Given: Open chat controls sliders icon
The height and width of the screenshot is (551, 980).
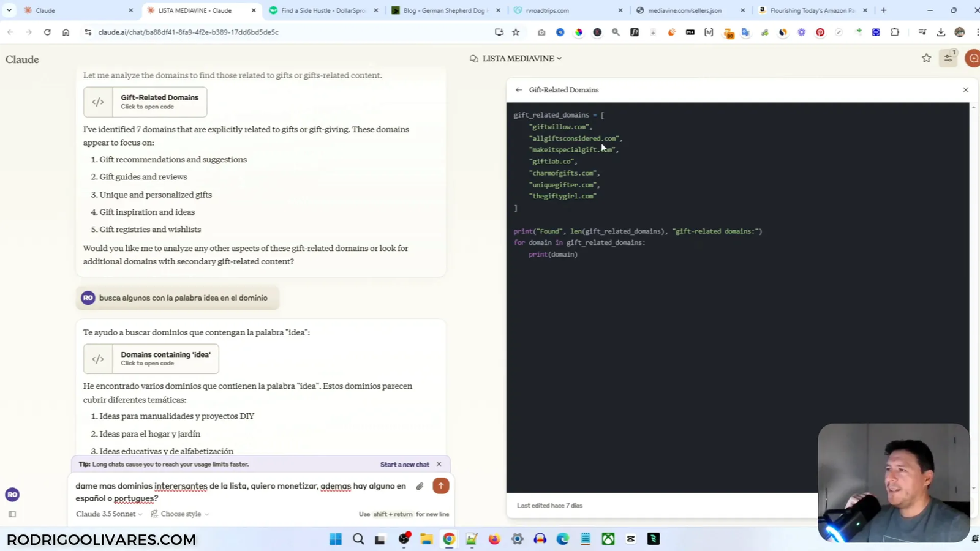Looking at the screenshot, I should tap(948, 58).
